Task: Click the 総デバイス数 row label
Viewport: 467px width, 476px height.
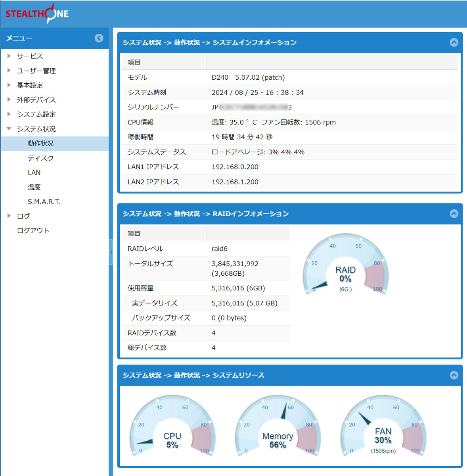Action: pos(147,348)
